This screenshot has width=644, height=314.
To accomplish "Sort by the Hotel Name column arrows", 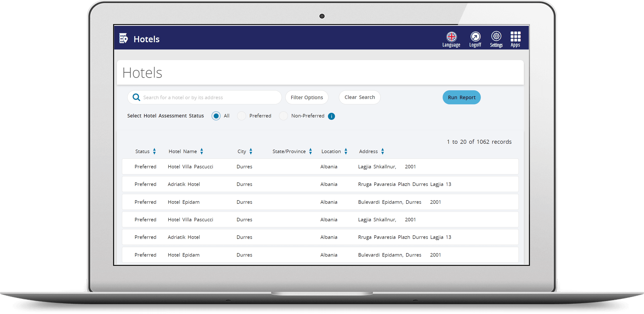I will [201, 151].
